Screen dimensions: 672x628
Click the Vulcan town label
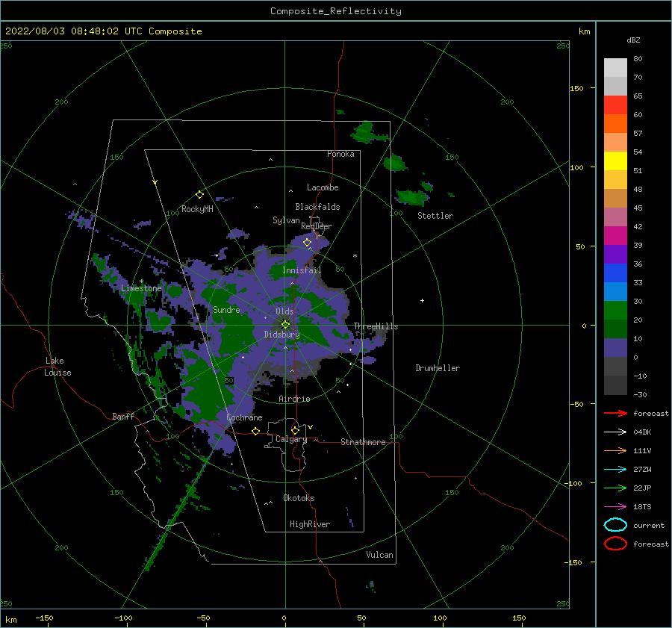(x=380, y=555)
